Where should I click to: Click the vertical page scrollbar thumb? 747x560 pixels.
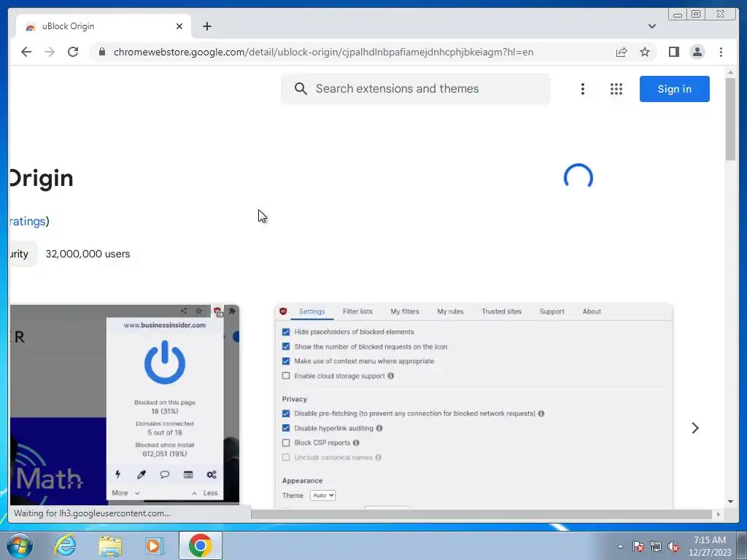(730, 119)
